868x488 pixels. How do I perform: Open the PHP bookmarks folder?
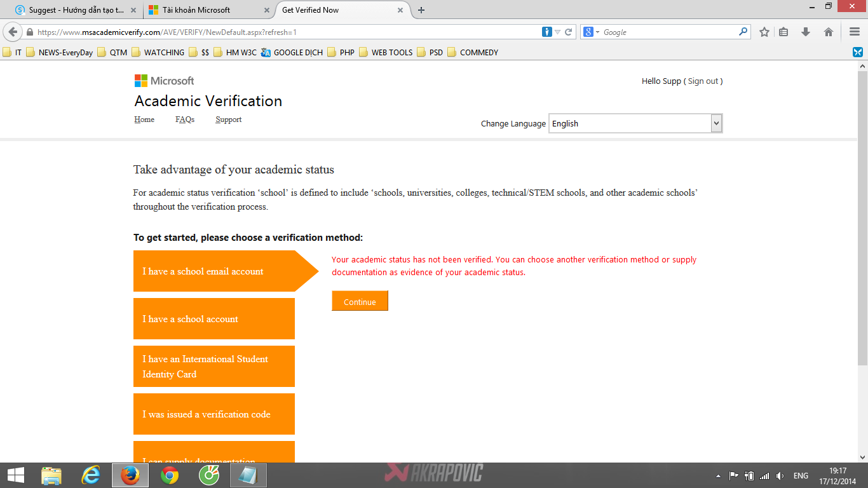click(341, 53)
